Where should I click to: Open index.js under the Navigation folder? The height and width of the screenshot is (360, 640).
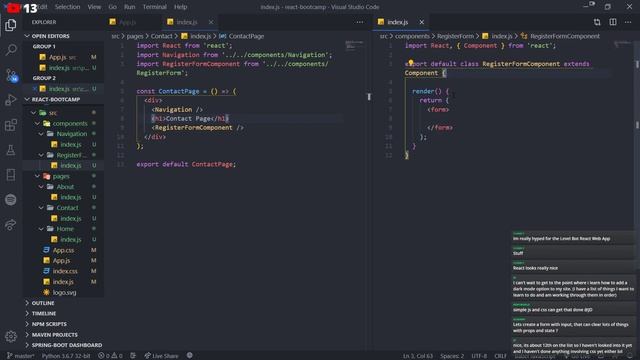point(63,144)
